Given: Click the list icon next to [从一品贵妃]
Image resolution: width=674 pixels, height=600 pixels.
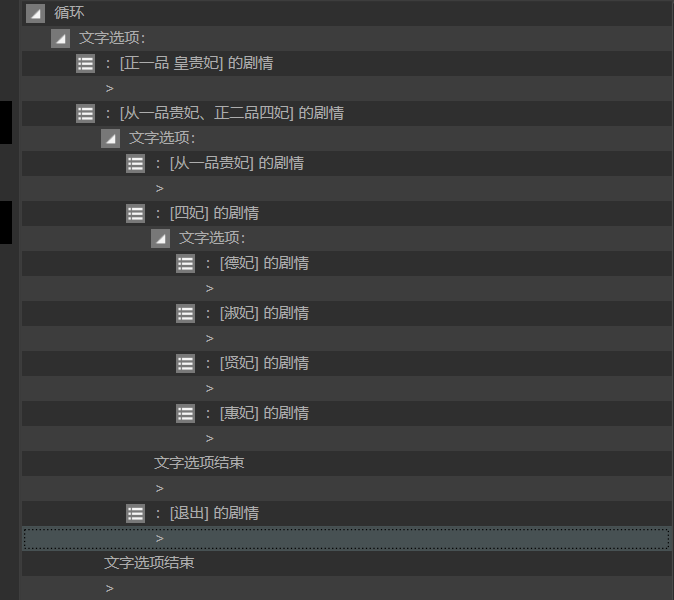Looking at the screenshot, I should click(135, 163).
